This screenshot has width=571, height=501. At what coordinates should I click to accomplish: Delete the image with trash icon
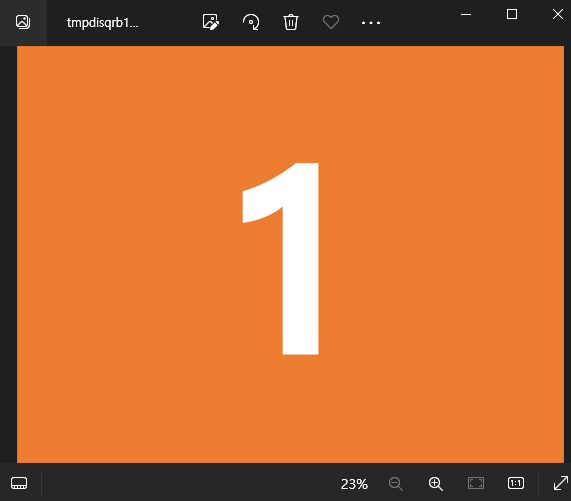pos(291,22)
